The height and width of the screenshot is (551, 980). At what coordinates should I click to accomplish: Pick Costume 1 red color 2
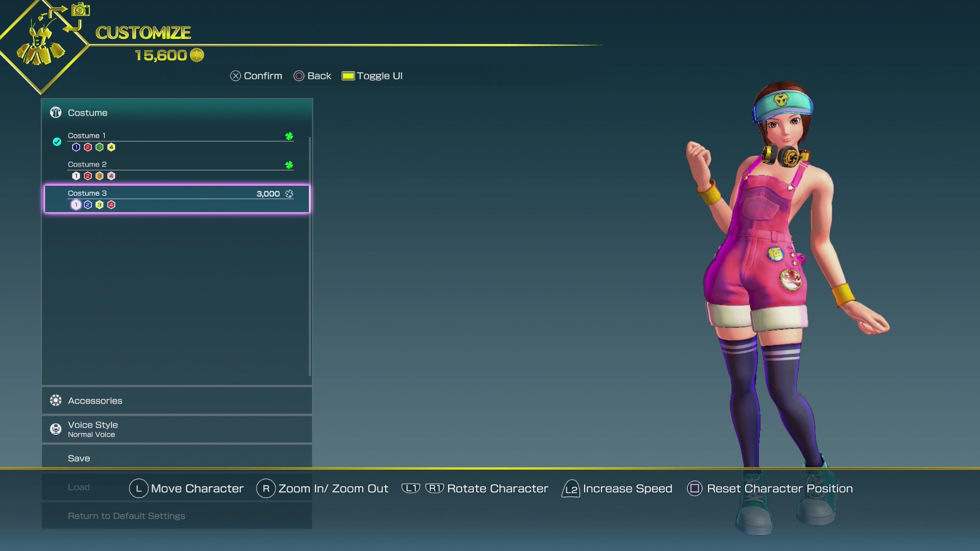click(x=88, y=147)
